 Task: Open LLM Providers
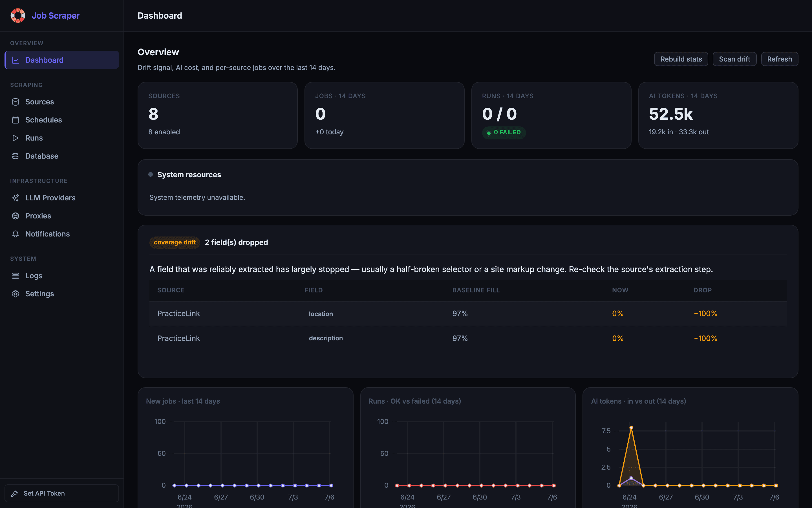tap(62, 198)
